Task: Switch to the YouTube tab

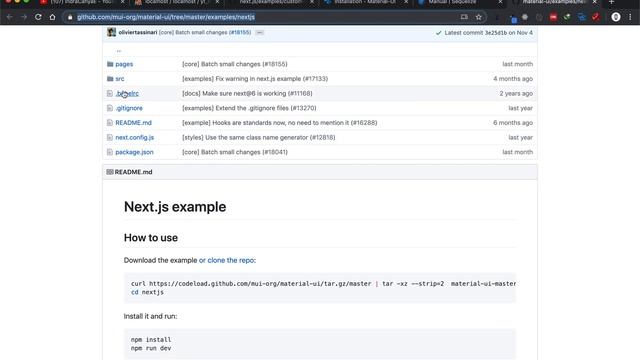Action: coord(81,2)
